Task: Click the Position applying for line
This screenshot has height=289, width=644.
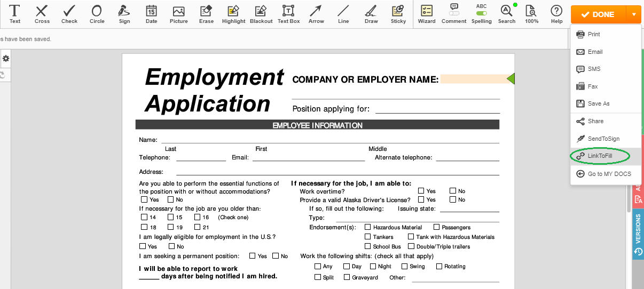Action: coord(437,109)
